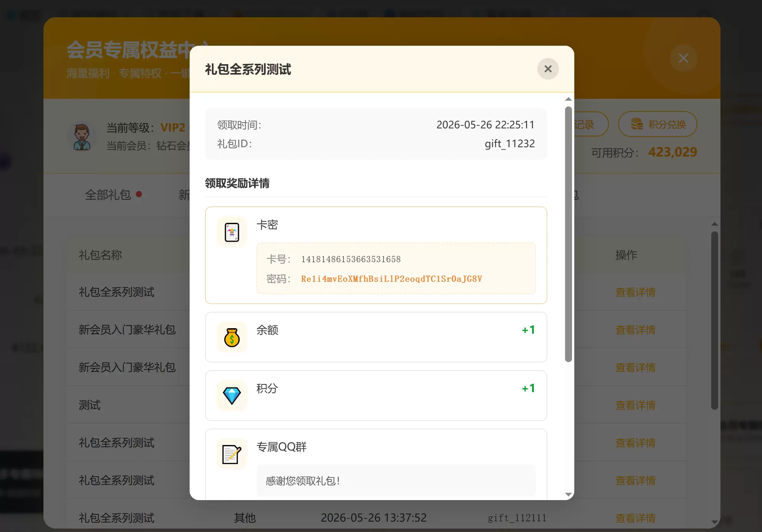Click the 感谢您领取礼包 message box
Viewport: 762px width, 532px height.
point(396,480)
